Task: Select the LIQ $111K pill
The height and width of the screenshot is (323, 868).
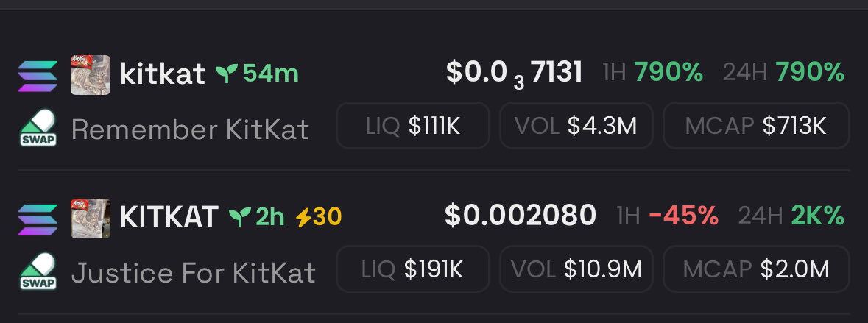Action: click(x=412, y=126)
